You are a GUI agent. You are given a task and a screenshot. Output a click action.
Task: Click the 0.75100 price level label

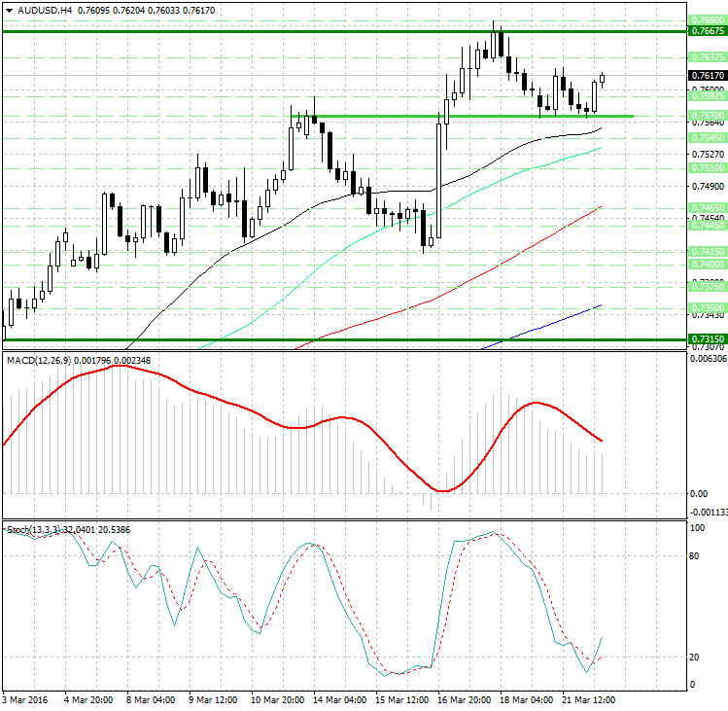708,167
